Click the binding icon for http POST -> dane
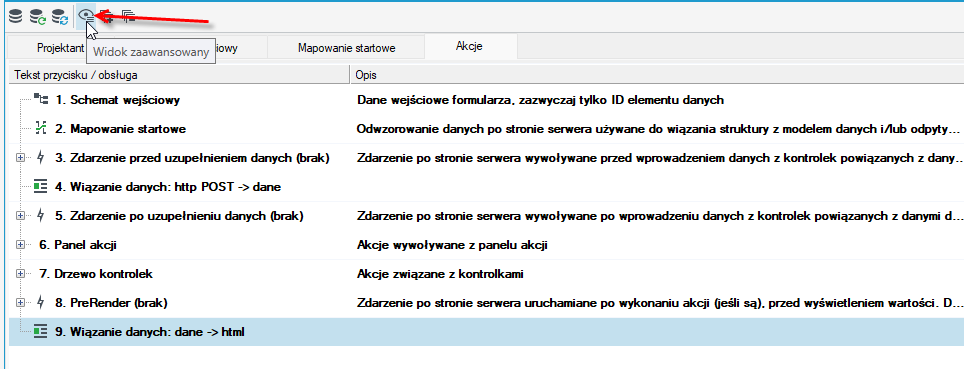Image resolution: width=964 pixels, height=369 pixels. click(41, 187)
